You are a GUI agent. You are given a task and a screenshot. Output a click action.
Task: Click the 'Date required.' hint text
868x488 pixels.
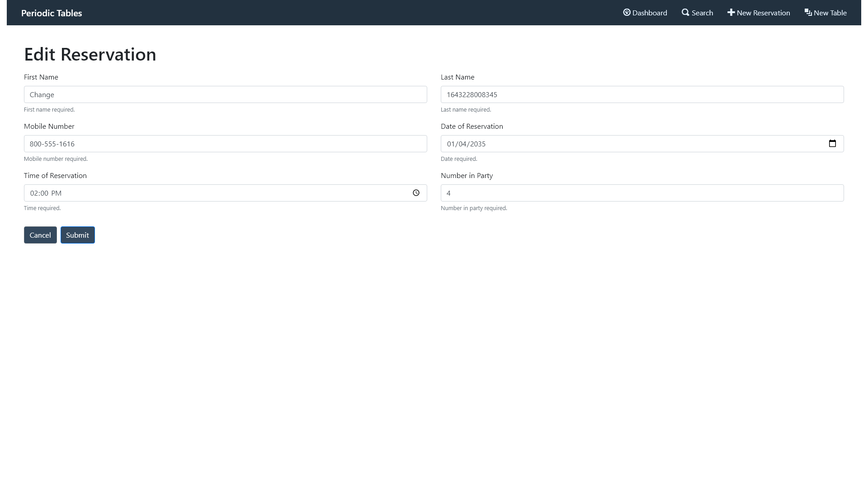459,159
